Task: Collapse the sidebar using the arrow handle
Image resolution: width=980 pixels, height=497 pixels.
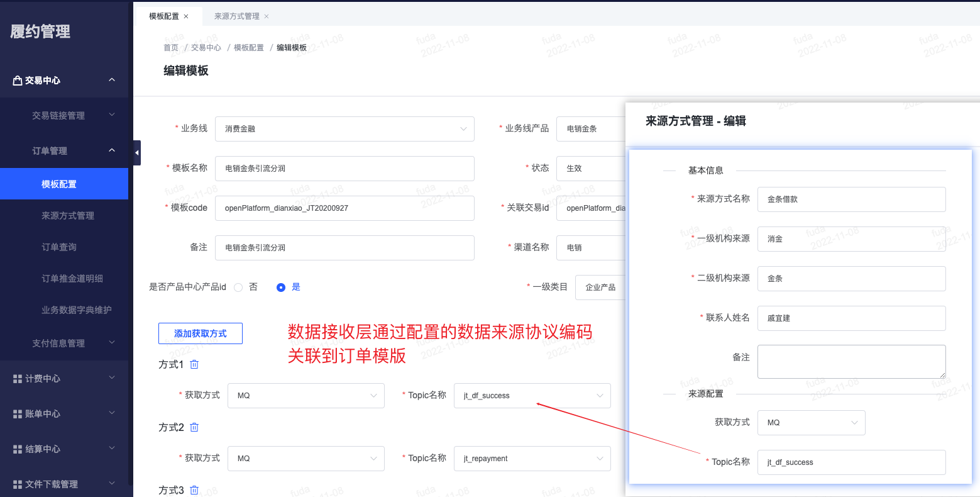Action: (137, 153)
